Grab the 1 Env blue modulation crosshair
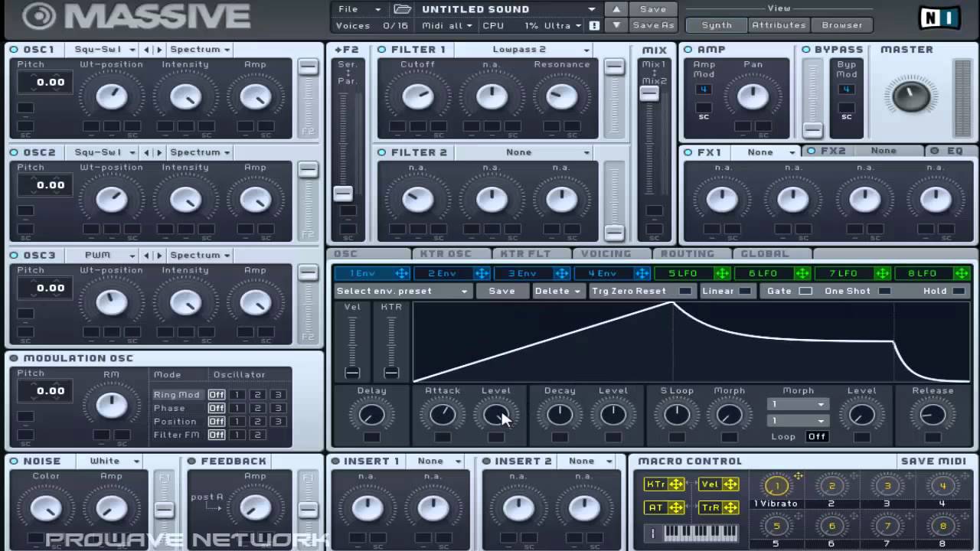 pyautogui.click(x=402, y=273)
